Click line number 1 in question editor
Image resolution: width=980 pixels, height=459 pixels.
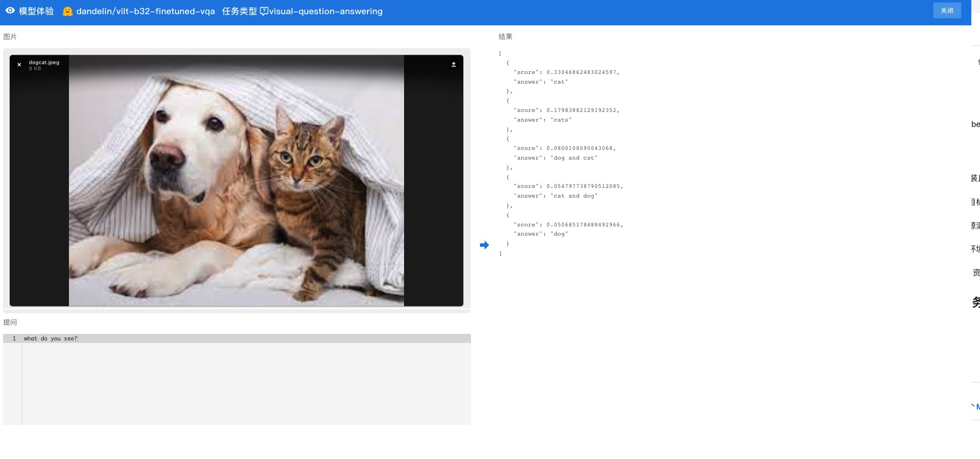[x=14, y=338]
